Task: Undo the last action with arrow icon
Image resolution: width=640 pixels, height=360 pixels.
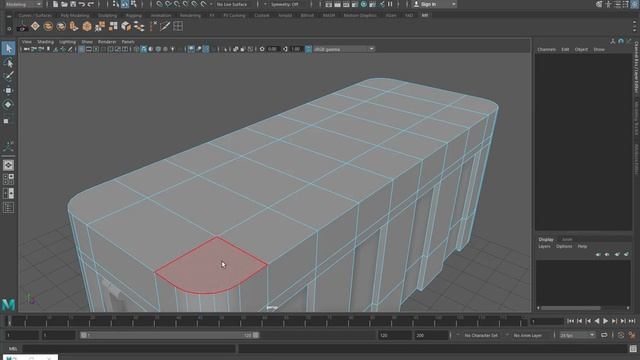Action: [x=82, y=4]
